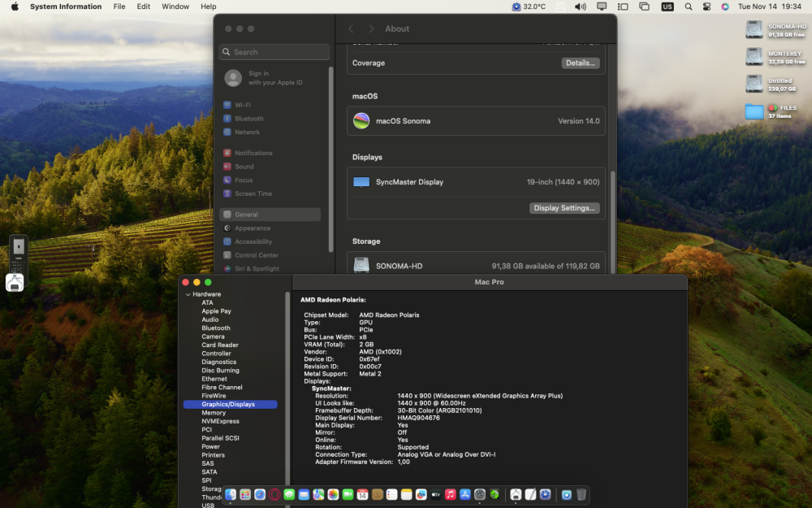This screenshot has height=508, width=812.
Task: Open Launchpad in the Dock
Action: [245, 494]
